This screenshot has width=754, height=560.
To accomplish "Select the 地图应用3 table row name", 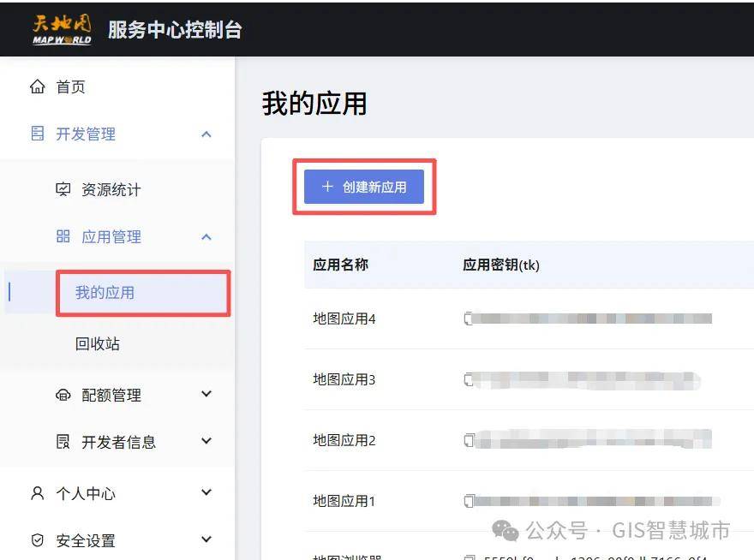I will coord(344,380).
